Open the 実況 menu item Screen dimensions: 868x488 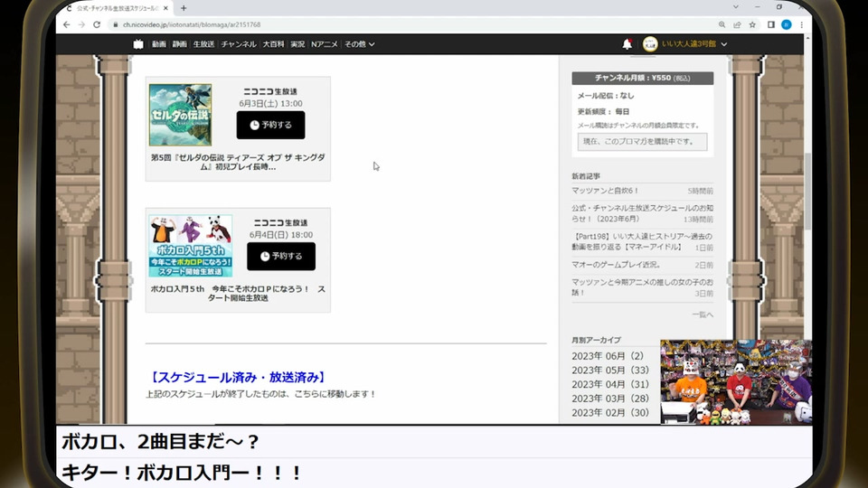coord(297,44)
